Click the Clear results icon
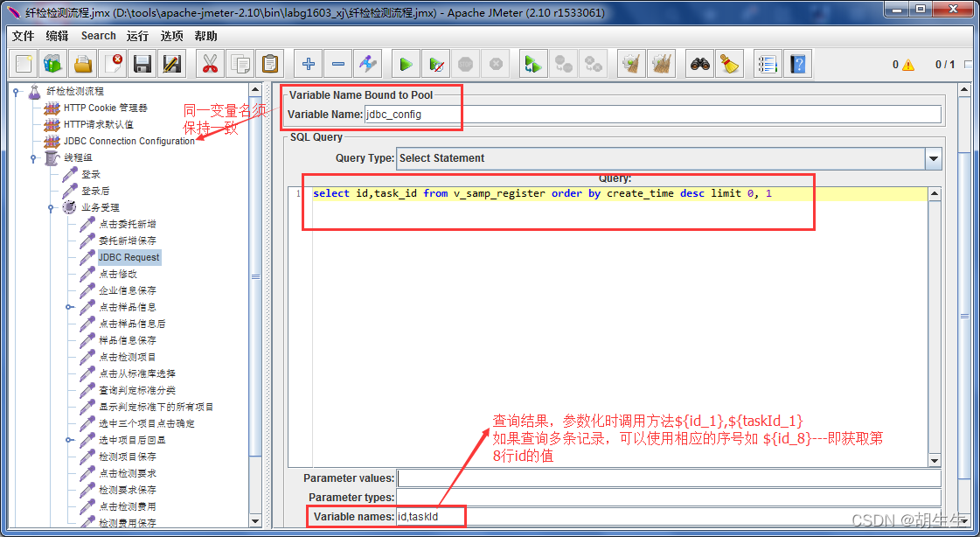Viewport: 980px width, 537px height. (631, 64)
